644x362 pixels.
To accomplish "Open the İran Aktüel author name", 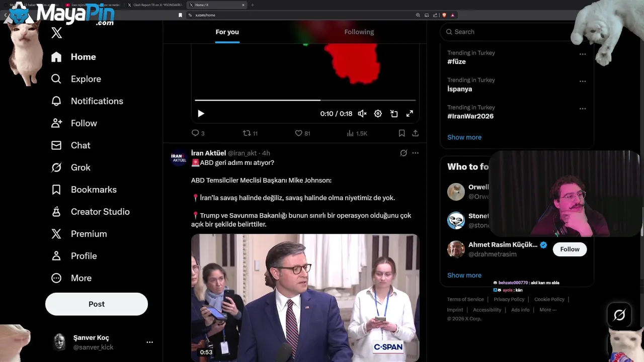I will 208,153.
